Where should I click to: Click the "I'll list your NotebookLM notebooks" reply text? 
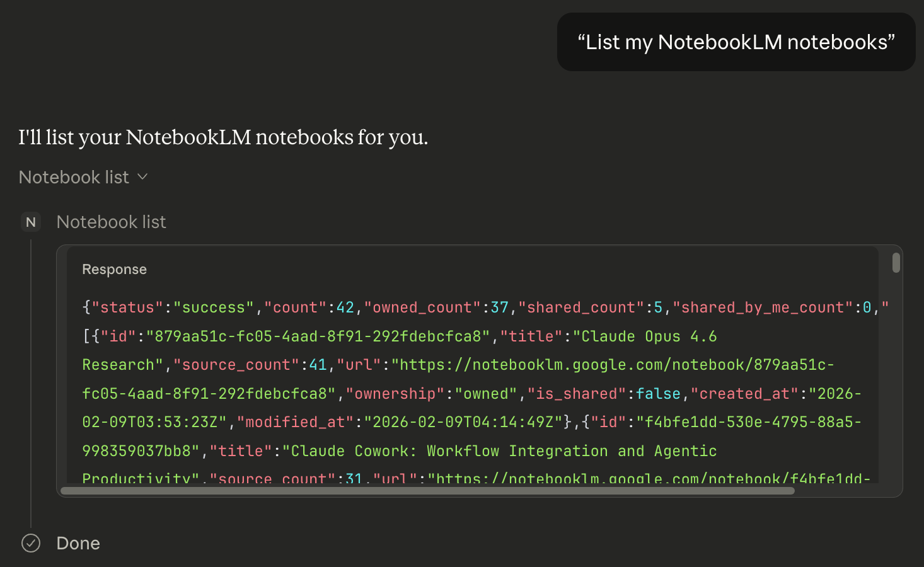tap(223, 137)
